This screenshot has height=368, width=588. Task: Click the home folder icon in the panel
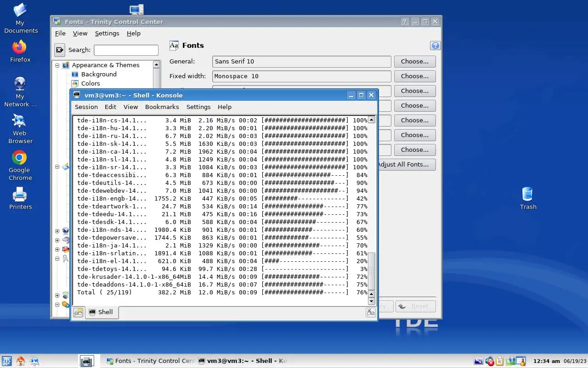20,361
